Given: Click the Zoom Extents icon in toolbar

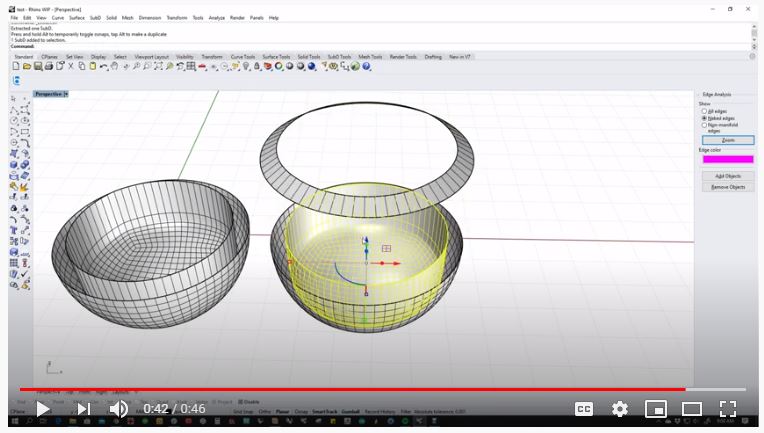Looking at the screenshot, I should point(158,66).
